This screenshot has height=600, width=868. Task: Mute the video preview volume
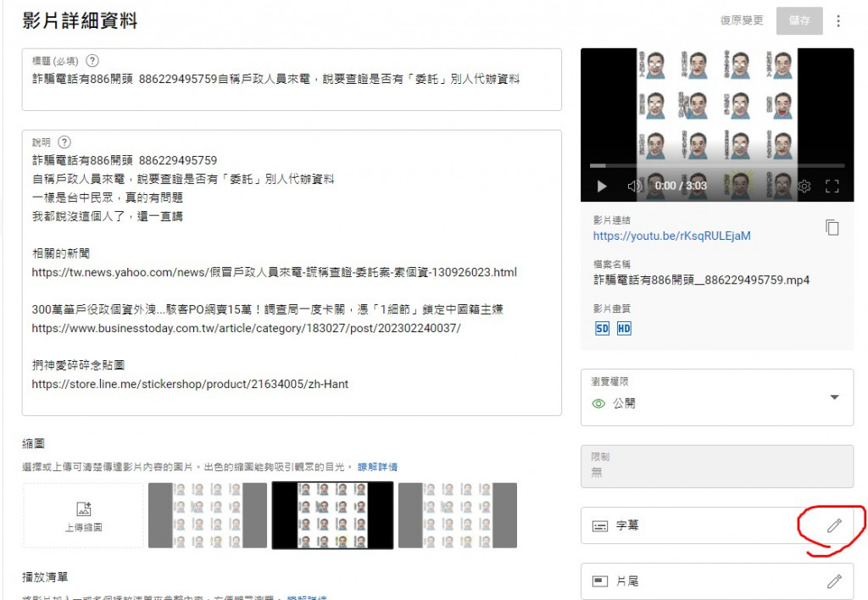pyautogui.click(x=634, y=186)
